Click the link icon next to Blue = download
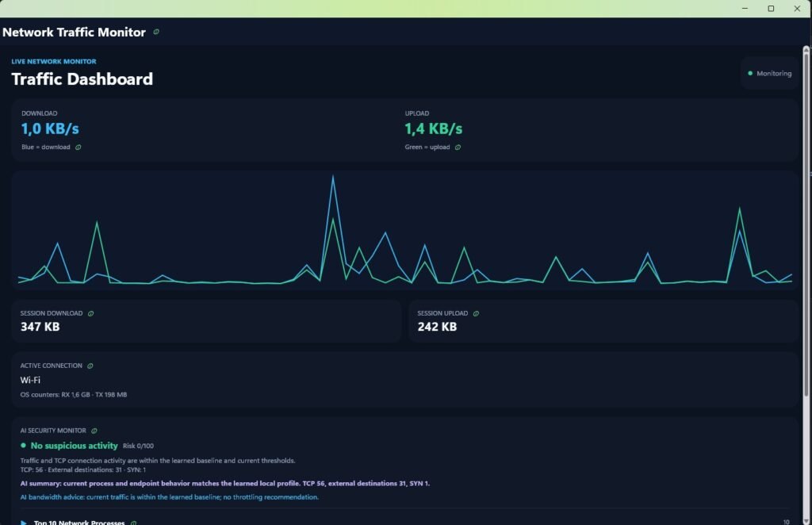Screen dimensions: 812x525 [79, 147]
